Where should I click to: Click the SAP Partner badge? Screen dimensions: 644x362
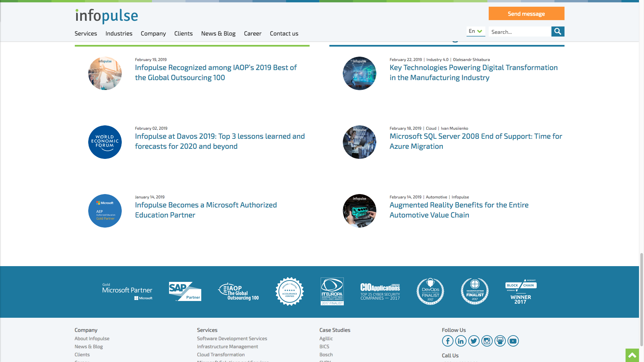(185, 291)
